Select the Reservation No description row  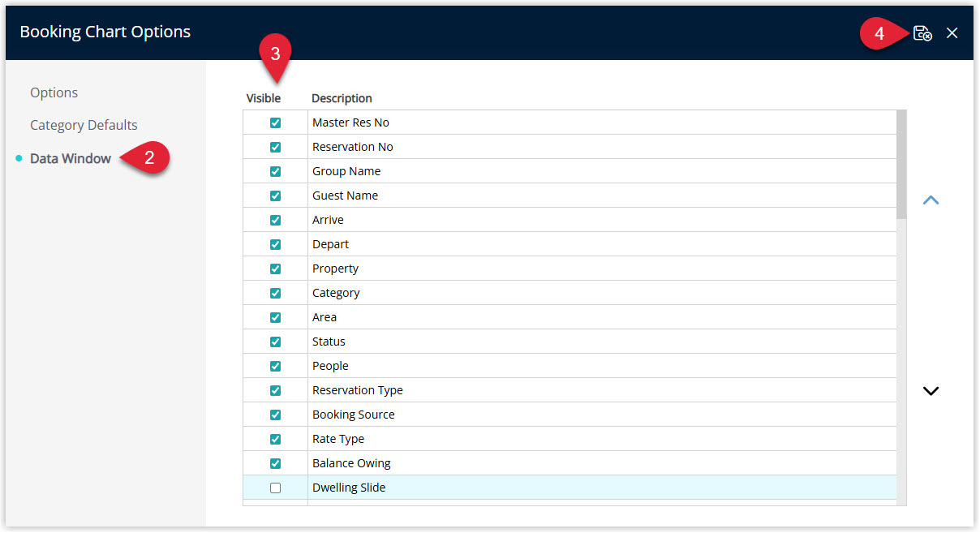[602, 147]
